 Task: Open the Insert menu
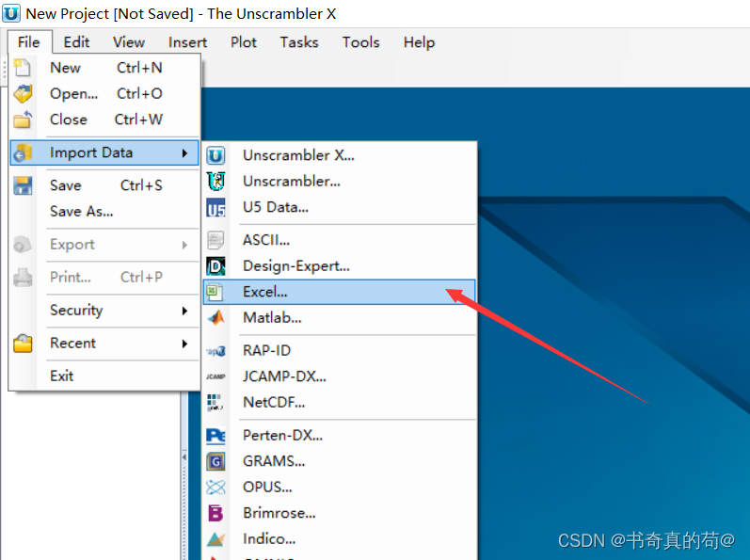[187, 42]
